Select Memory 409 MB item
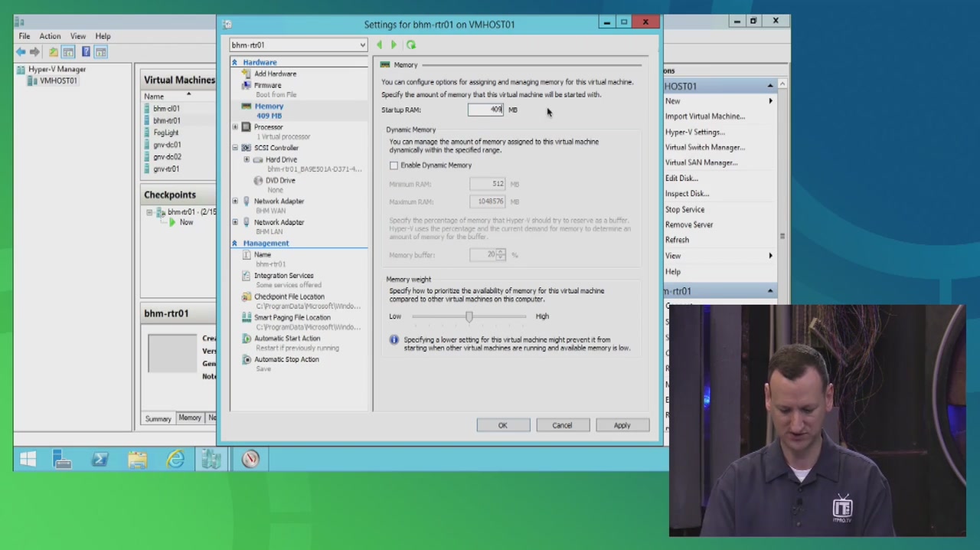The height and width of the screenshot is (550, 980). tap(269, 110)
